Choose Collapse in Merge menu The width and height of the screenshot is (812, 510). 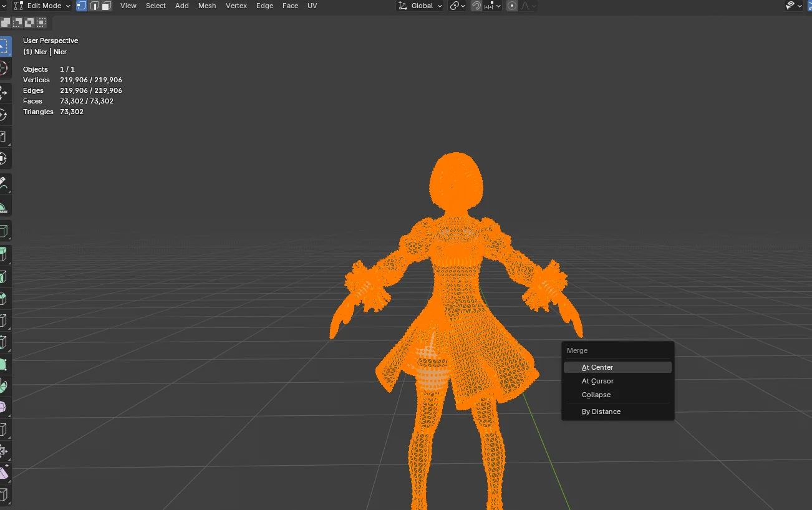pos(617,395)
